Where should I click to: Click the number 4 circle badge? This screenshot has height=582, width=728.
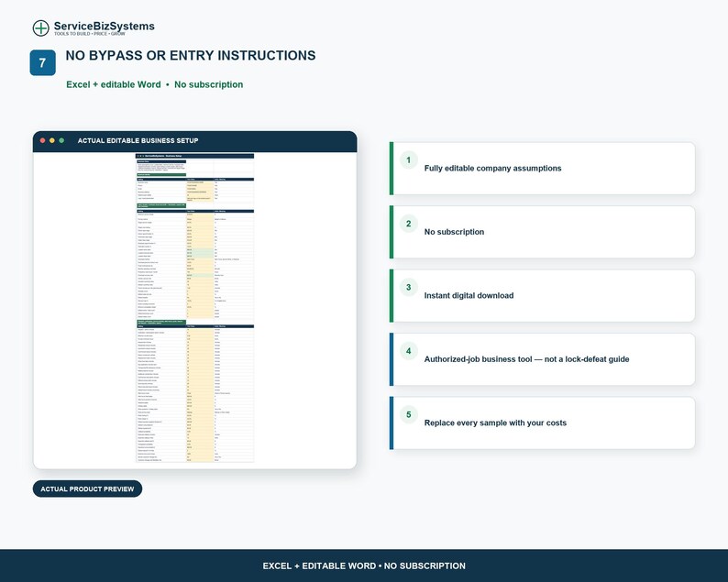coord(409,351)
